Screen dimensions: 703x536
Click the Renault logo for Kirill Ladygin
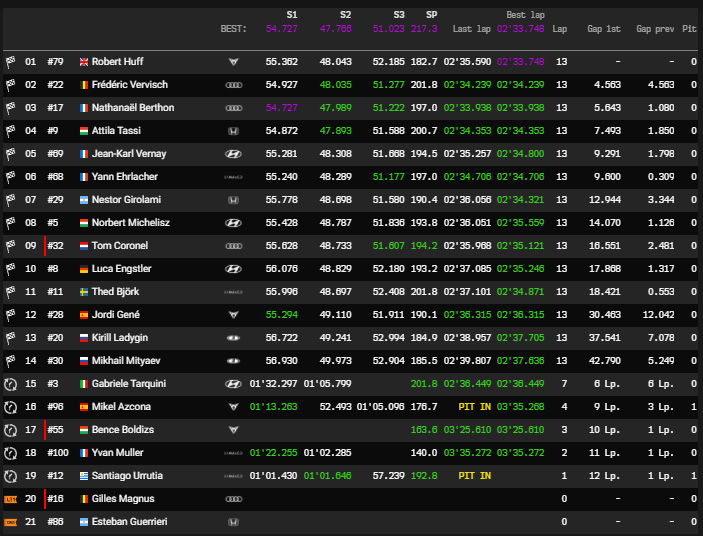(234, 338)
